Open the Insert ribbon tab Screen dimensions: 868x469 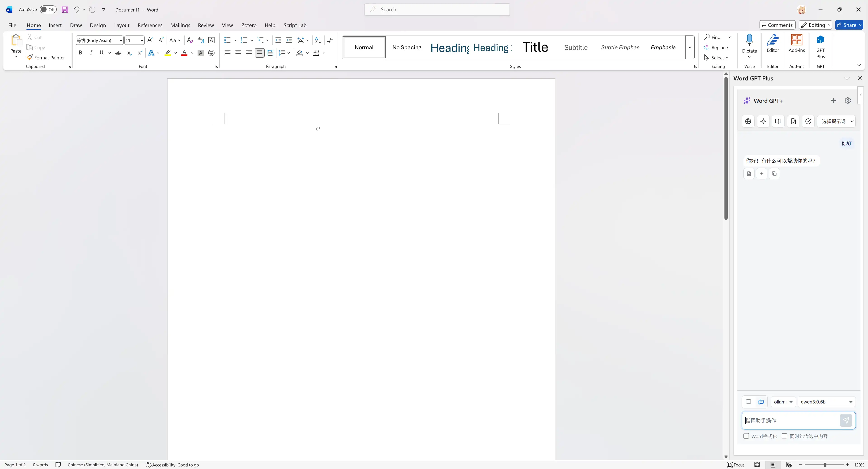click(x=55, y=25)
